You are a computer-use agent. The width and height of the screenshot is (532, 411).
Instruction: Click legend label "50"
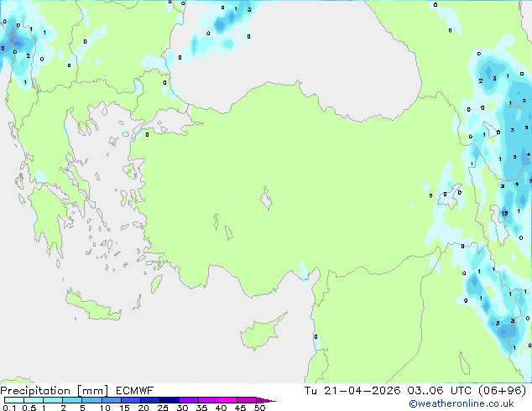pos(259,408)
